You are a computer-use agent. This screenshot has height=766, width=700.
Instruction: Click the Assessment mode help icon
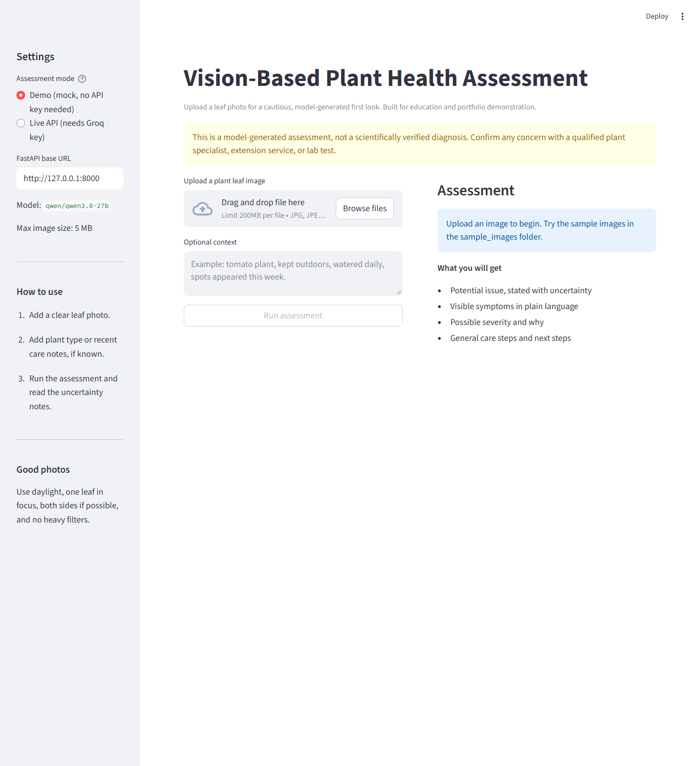coord(82,79)
